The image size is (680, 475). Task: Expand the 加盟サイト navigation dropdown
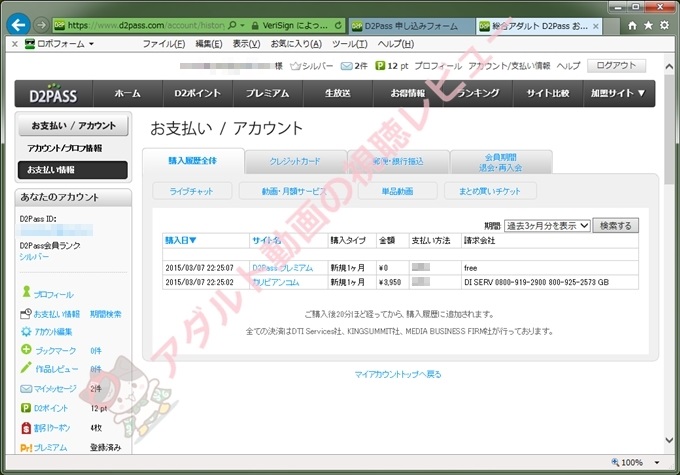(x=618, y=93)
